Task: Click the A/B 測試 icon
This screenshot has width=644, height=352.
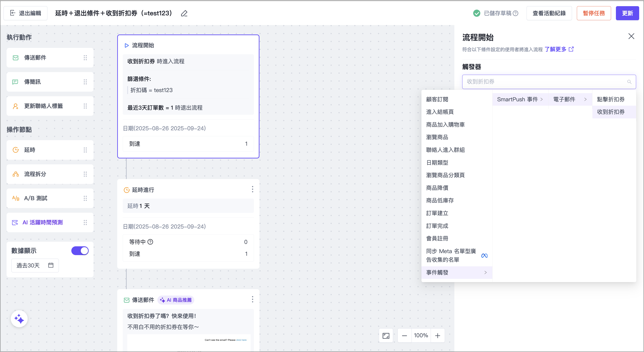Action: 16,198
